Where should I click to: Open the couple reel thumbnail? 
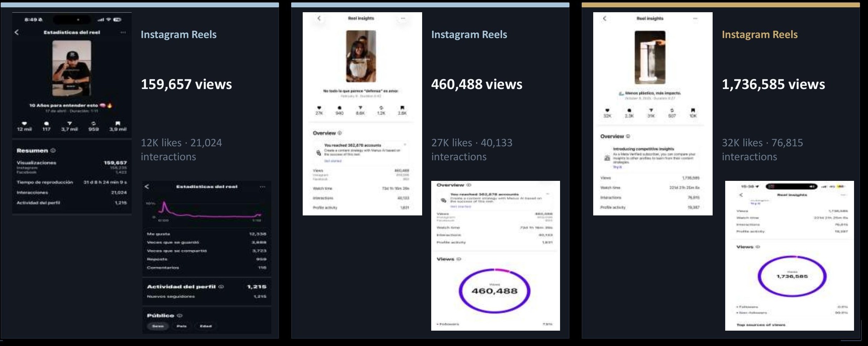tap(361, 56)
